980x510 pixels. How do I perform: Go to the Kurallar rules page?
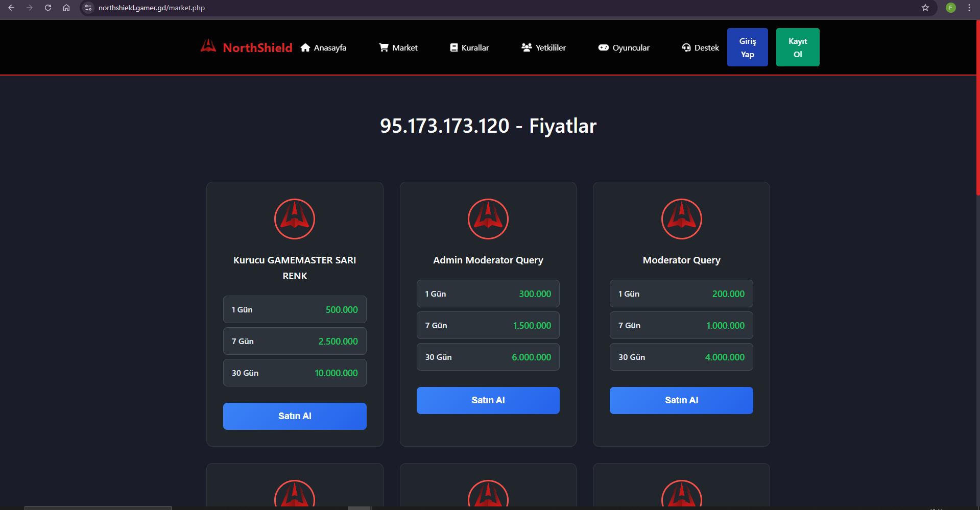[x=469, y=47]
